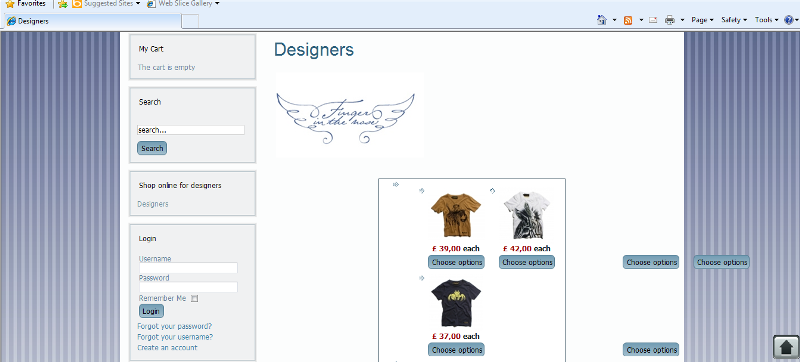
Task: Choose options for the £ 39,00 shirt
Action: click(x=456, y=262)
